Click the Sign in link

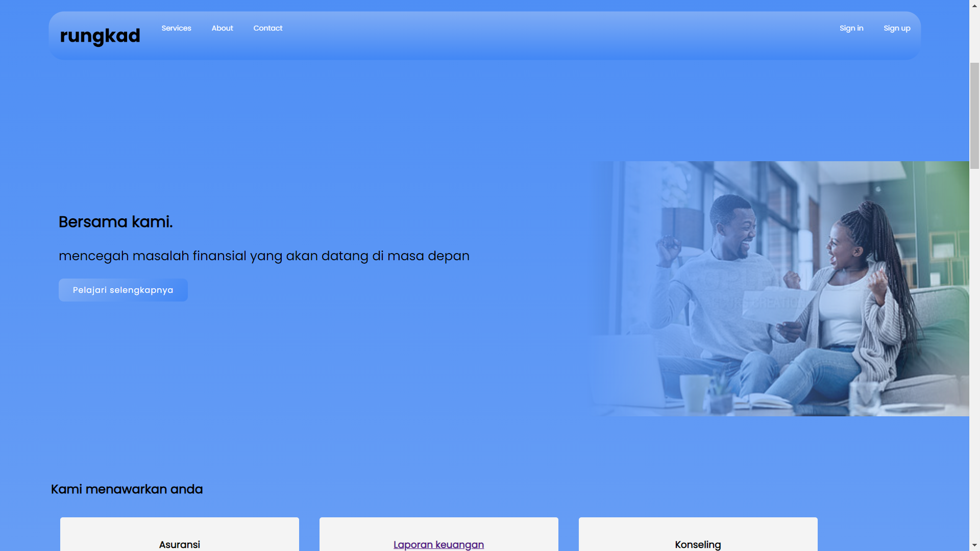coord(851,28)
